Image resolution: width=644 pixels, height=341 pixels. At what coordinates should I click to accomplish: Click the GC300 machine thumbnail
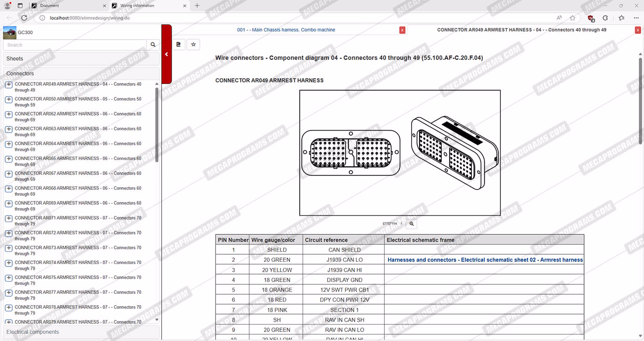[9, 33]
